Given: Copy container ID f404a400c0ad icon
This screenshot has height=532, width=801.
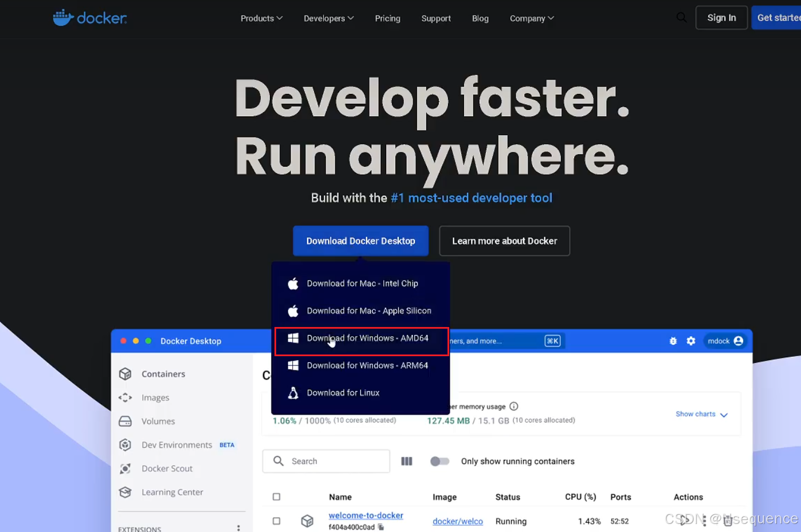Looking at the screenshot, I should [381, 527].
